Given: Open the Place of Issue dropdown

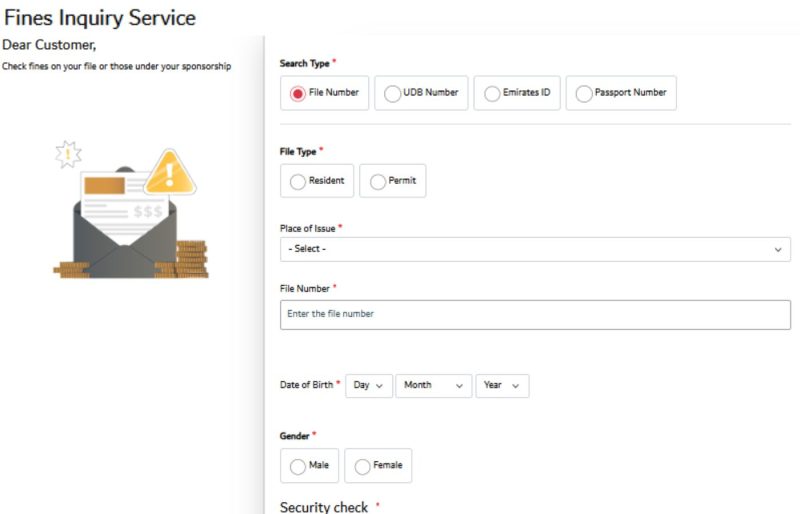Looking at the screenshot, I should click(534, 249).
